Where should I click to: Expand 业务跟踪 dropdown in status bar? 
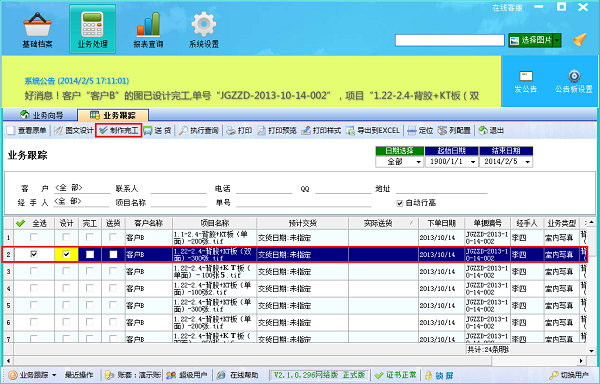(x=54, y=375)
